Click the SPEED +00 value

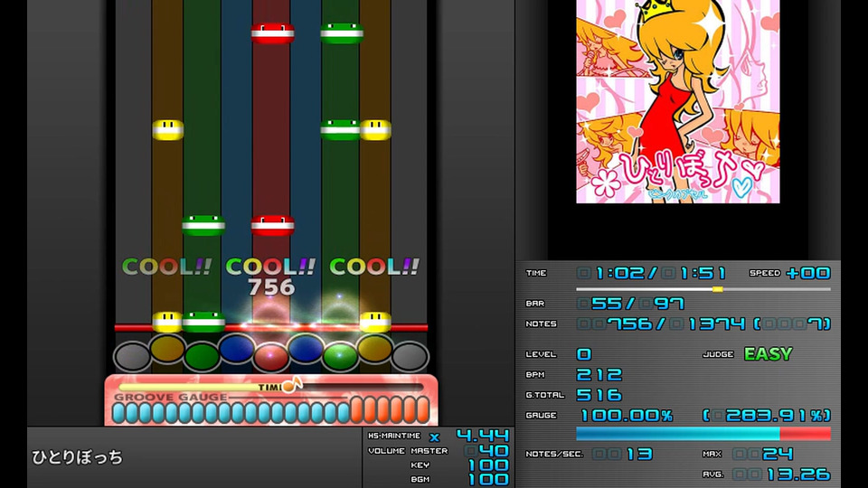tap(807, 273)
